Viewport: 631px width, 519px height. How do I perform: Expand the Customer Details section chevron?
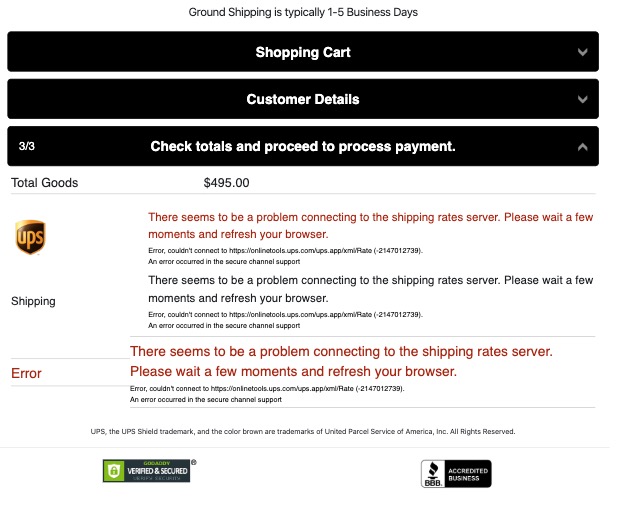(x=583, y=99)
